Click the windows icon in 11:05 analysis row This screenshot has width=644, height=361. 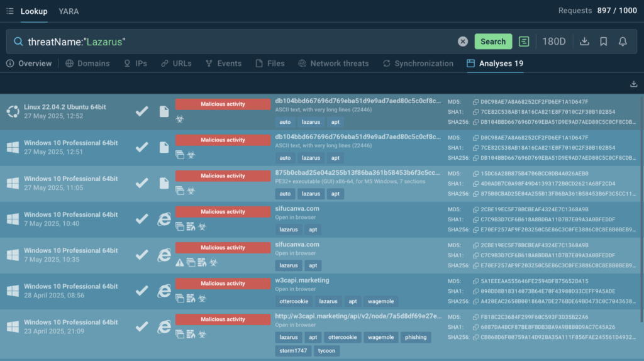pyautogui.click(x=13, y=183)
